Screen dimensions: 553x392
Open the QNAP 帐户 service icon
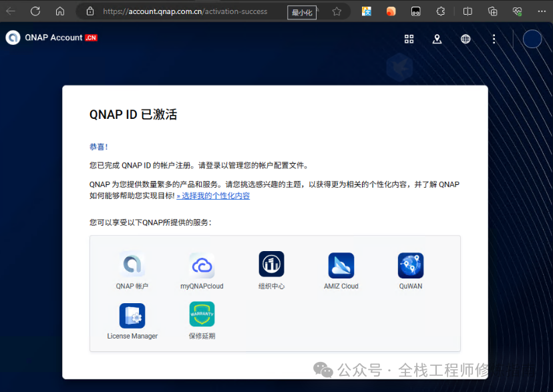point(132,264)
